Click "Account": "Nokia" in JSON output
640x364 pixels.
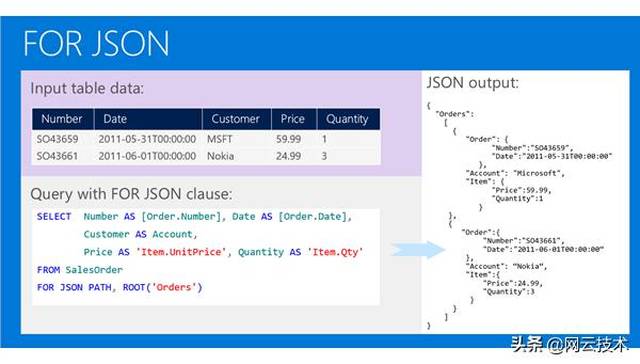tap(506, 266)
